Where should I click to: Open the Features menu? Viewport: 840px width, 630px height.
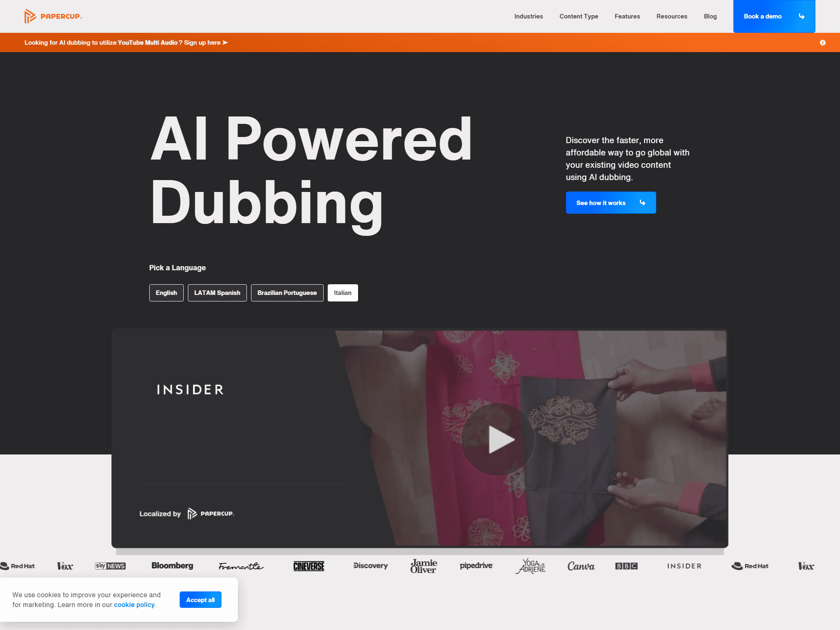click(x=627, y=16)
